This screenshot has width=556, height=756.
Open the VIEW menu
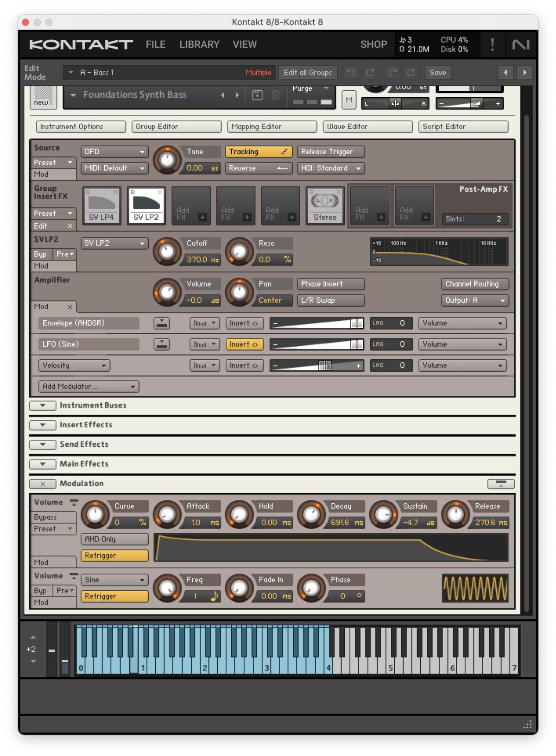pyautogui.click(x=245, y=44)
